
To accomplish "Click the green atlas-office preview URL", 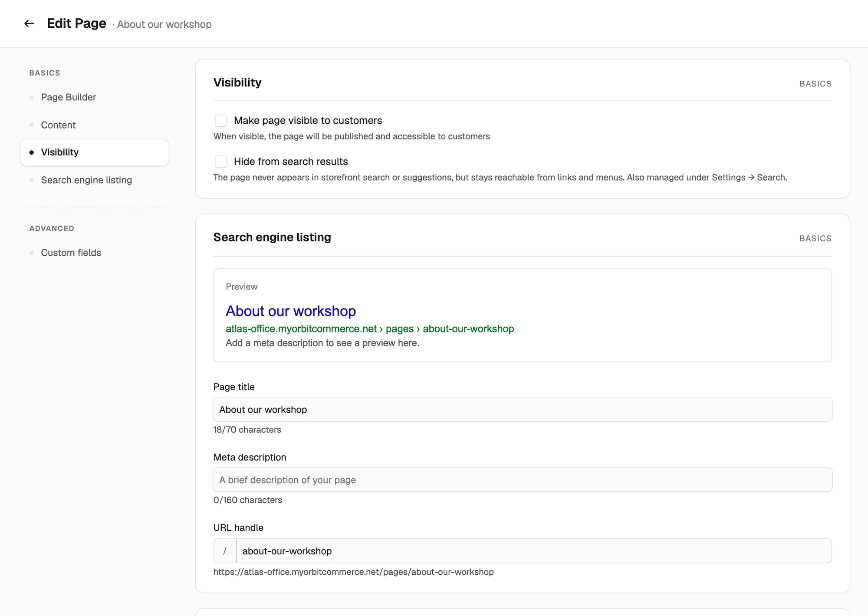I will pos(370,329).
